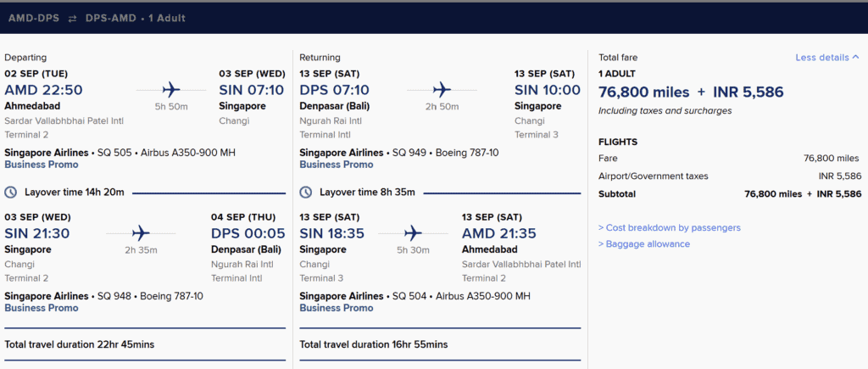Open the Baggage allowance link

(x=644, y=243)
